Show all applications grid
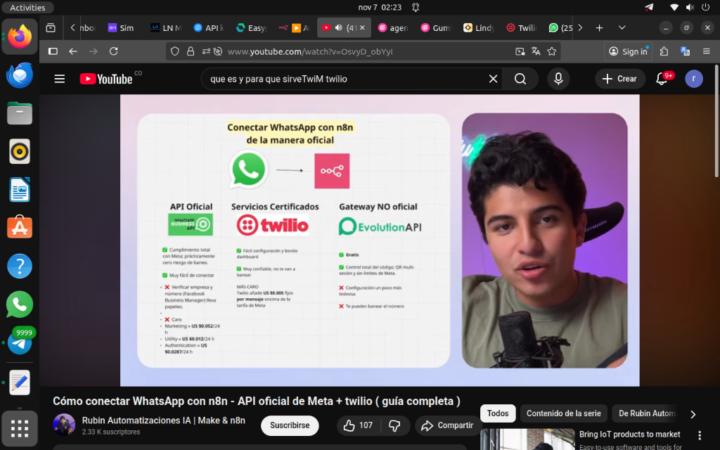 (x=19, y=428)
